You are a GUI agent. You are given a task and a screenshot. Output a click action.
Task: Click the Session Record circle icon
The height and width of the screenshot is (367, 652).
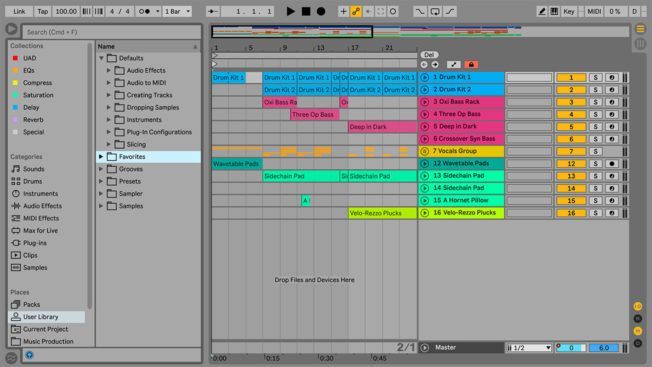(393, 11)
